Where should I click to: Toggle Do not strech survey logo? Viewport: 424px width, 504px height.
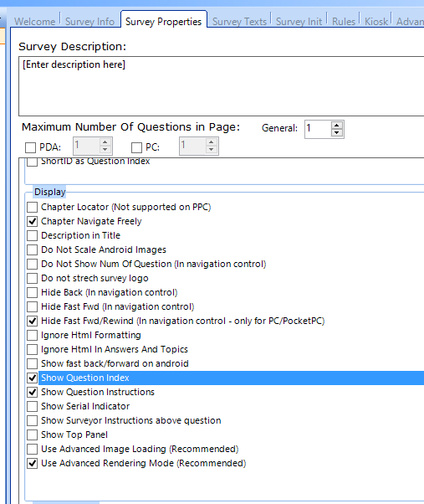pos(32,278)
